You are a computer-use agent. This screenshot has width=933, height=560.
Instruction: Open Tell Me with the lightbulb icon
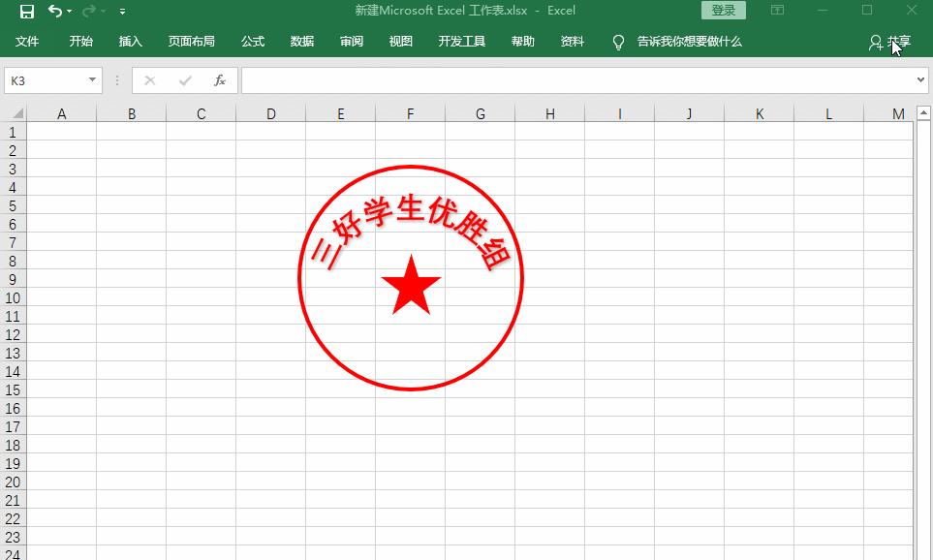coord(617,42)
